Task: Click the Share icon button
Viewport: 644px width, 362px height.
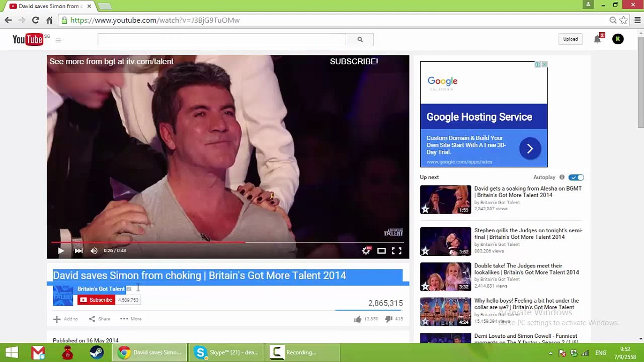Action: coord(100,319)
